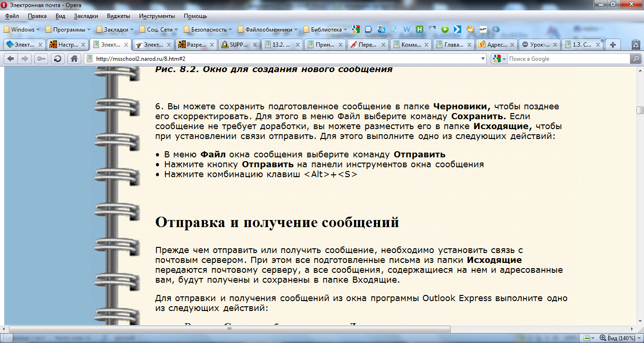Expand the Закладки bookmarks folder
644x343 pixels.
pyautogui.click(x=116, y=29)
